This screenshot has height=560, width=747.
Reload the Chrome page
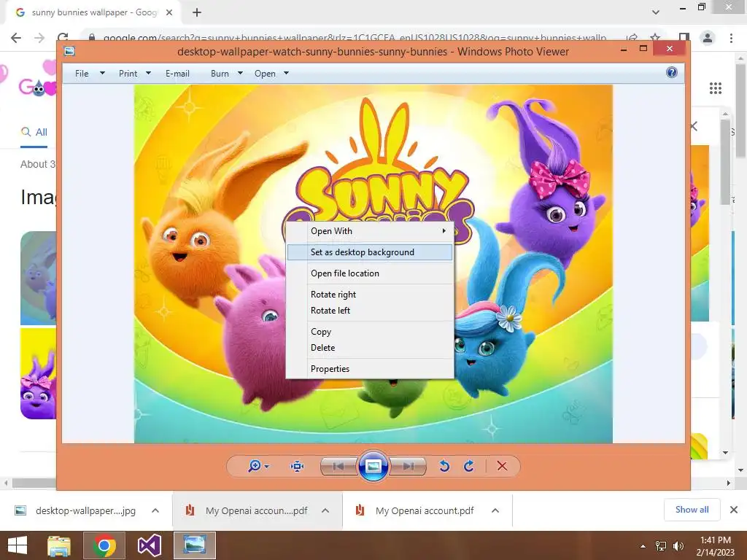(63, 38)
